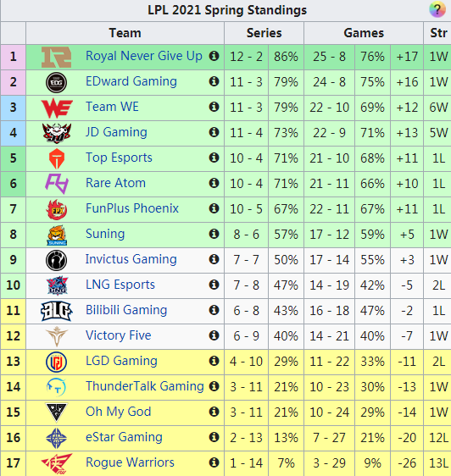Click the Invictus Gaming circular logo

[56, 260]
